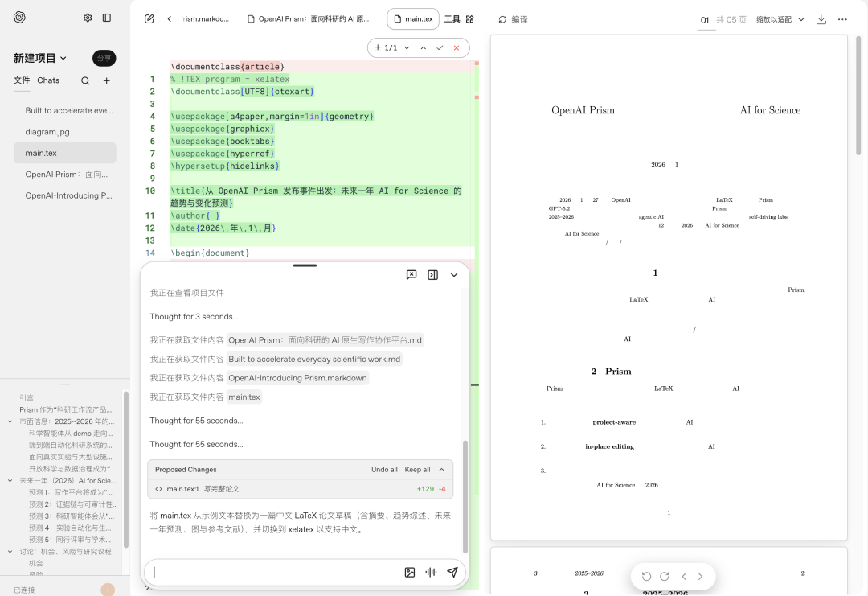Viewport: 868px width, 596px height.
Task: Open the 工具 tools menu
Action: (452, 18)
